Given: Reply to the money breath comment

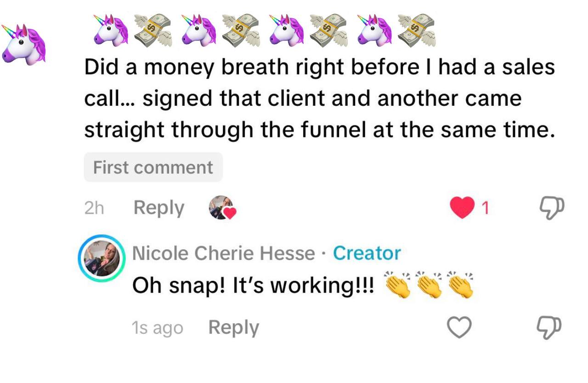Looking at the screenshot, I should (159, 208).
